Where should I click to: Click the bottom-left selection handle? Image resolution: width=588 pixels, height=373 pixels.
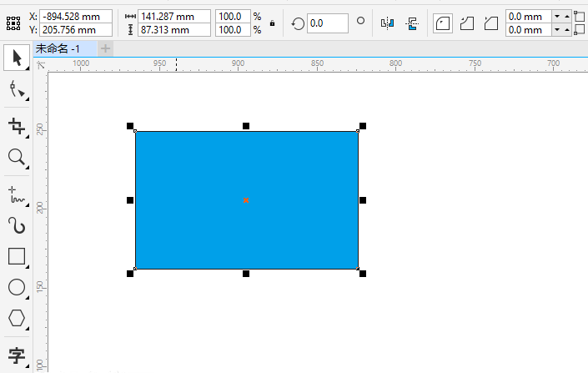click(x=130, y=274)
